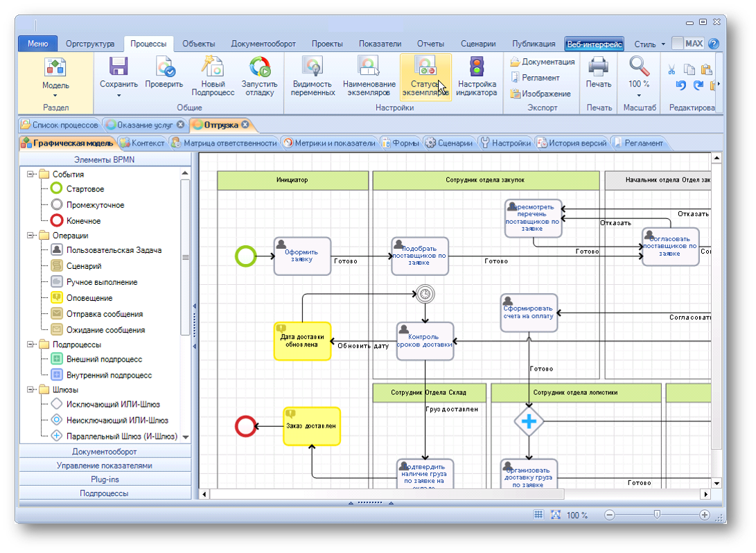The image size is (756, 553).
Task: Run Проверить process check
Action: click(164, 73)
